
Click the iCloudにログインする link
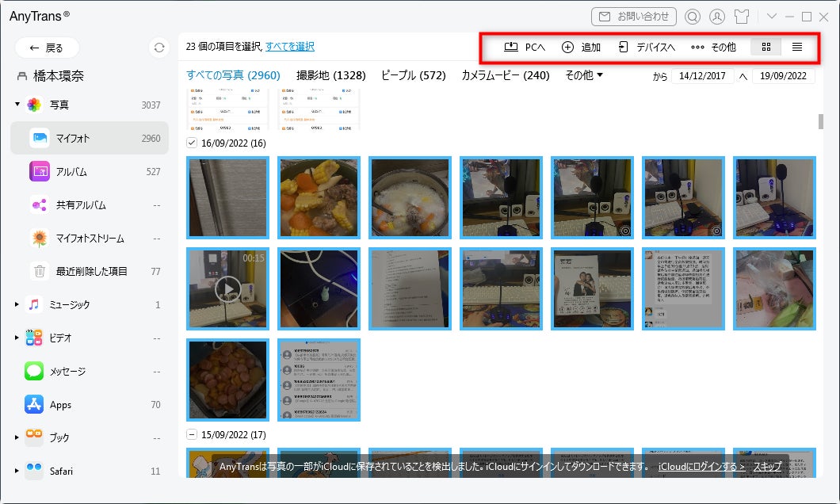click(701, 467)
